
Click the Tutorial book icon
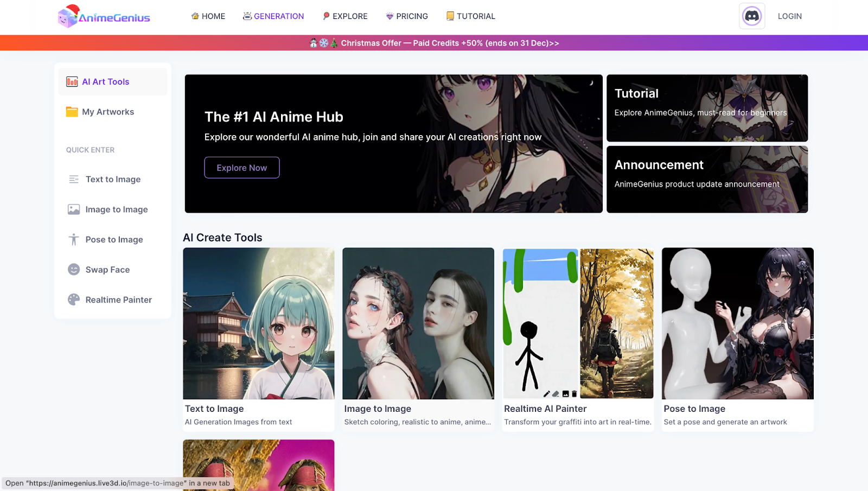(450, 16)
